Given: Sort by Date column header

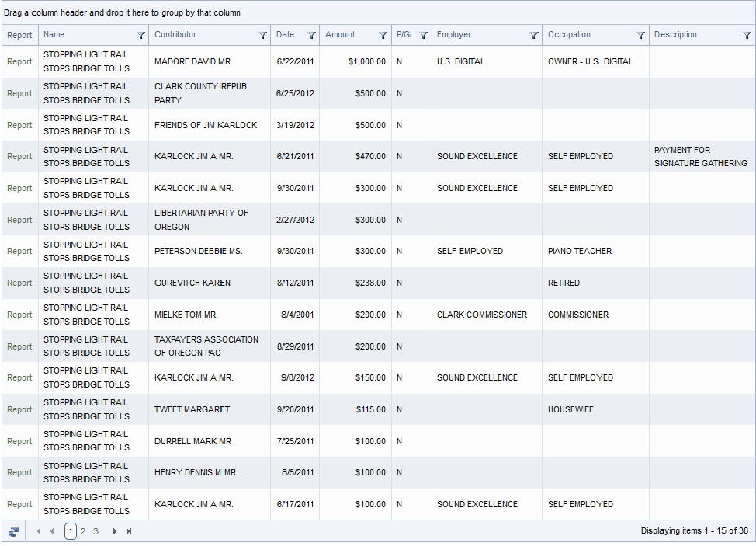Looking at the screenshot, I should point(285,35).
